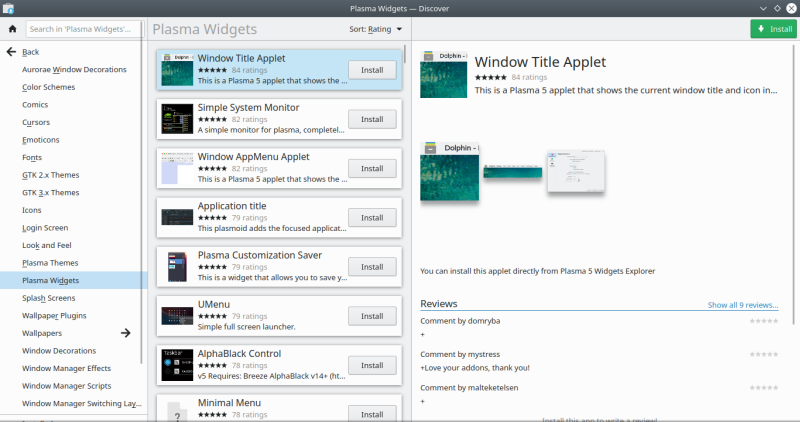Open the Sort: Rating dropdown
This screenshot has height=422, width=800.
(x=376, y=30)
